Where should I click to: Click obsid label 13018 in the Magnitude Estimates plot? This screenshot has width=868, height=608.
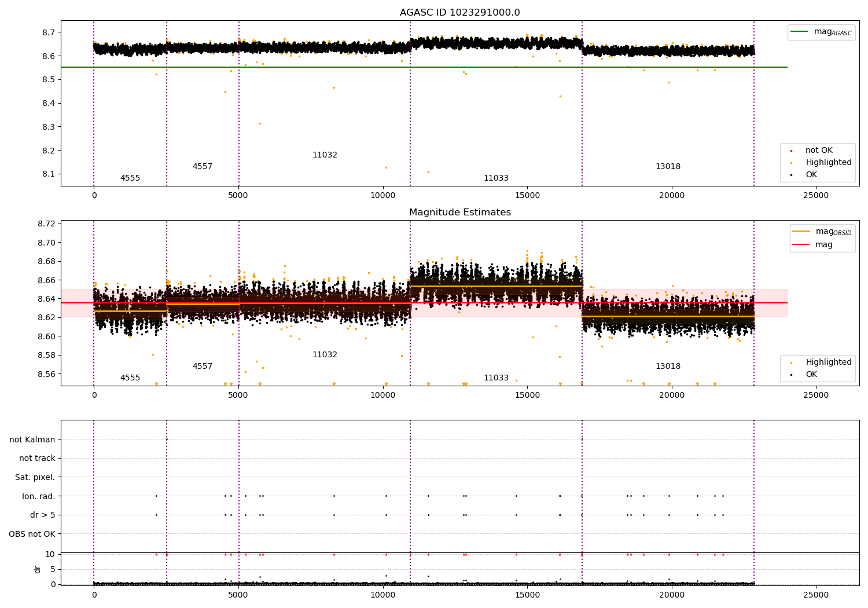tap(668, 367)
